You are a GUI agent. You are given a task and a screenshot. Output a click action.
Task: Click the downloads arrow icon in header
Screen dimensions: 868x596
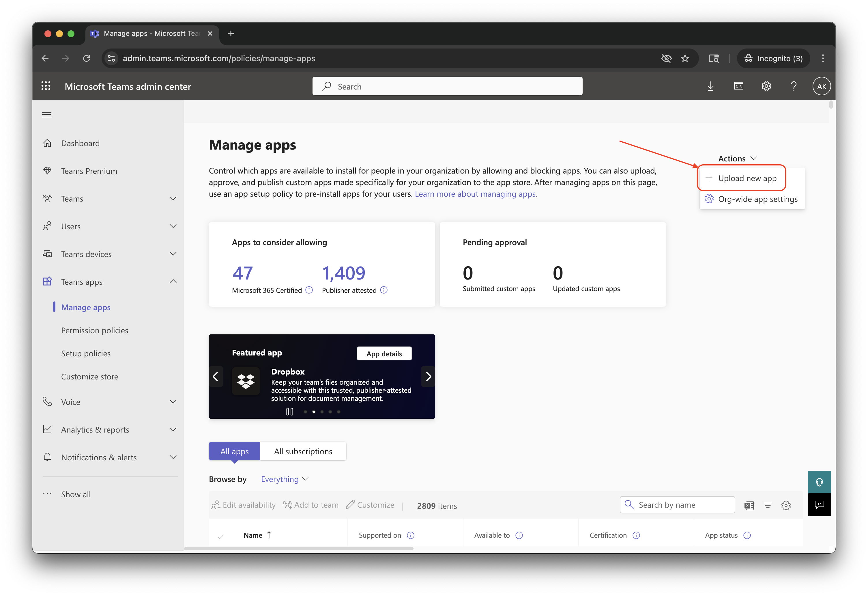pos(710,86)
